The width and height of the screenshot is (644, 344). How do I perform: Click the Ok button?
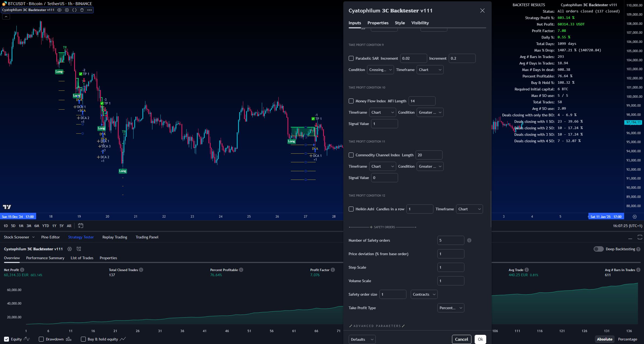point(480,339)
